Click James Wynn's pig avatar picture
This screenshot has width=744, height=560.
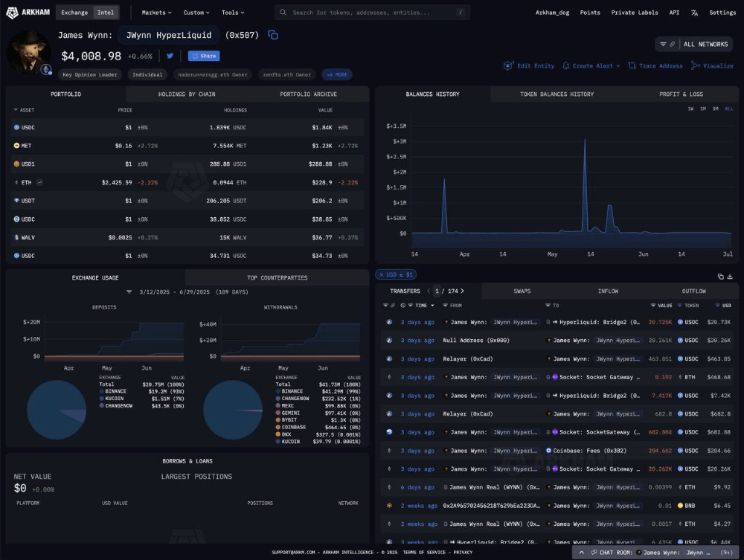pyautogui.click(x=28, y=52)
